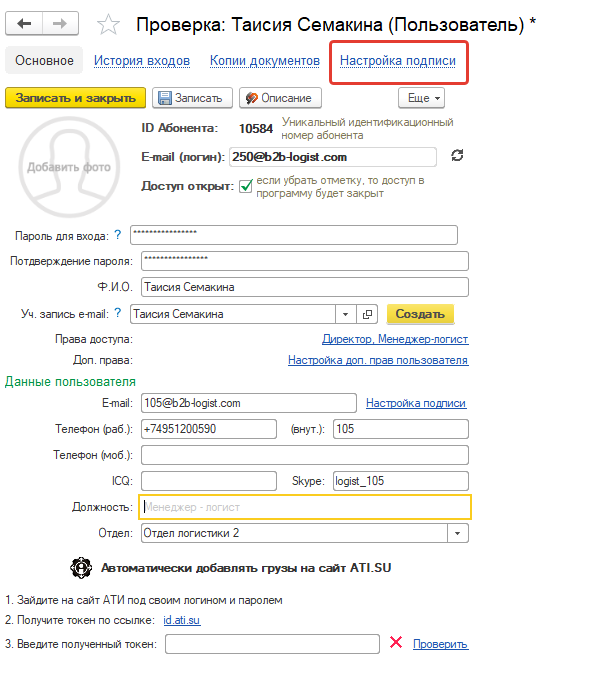608x691 pixels.
Task: Refresh the E-mail login with circular arrows icon
Action: click(x=457, y=156)
